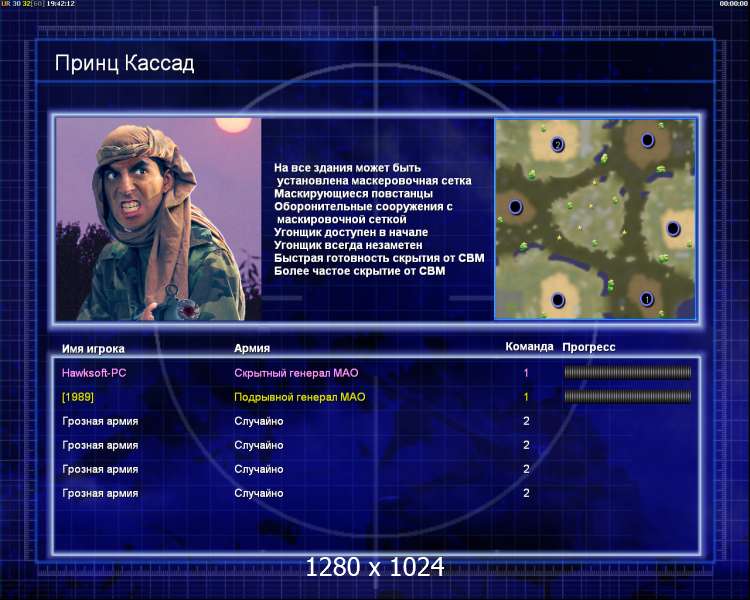Select the unnumbered start marker on minimap's left edge
750x600 pixels.
pyautogui.click(x=515, y=207)
